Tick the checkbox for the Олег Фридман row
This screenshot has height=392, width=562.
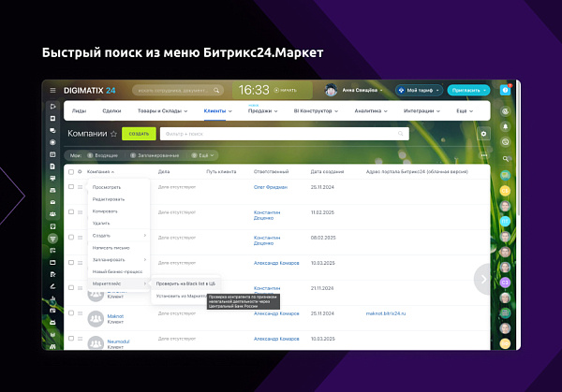tap(71, 187)
